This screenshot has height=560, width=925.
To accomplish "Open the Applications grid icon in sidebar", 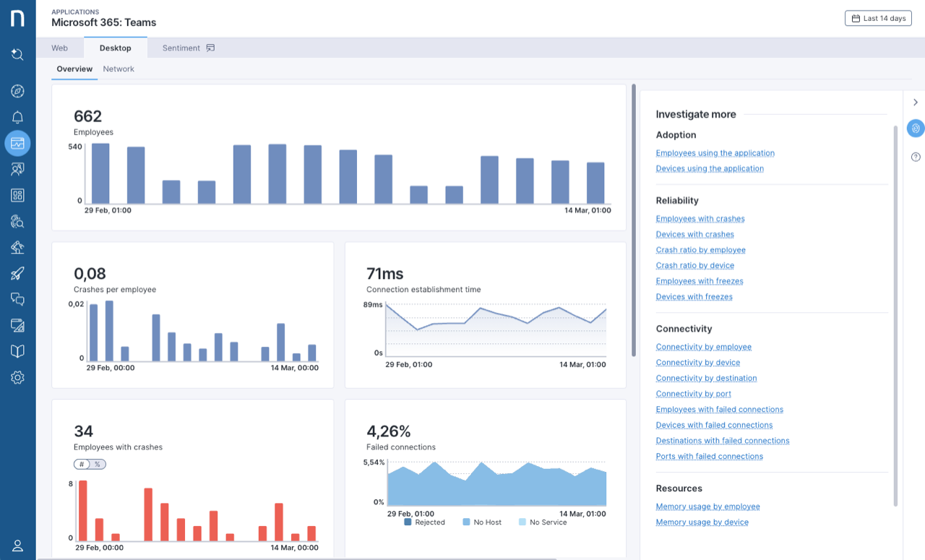I will (x=17, y=194).
